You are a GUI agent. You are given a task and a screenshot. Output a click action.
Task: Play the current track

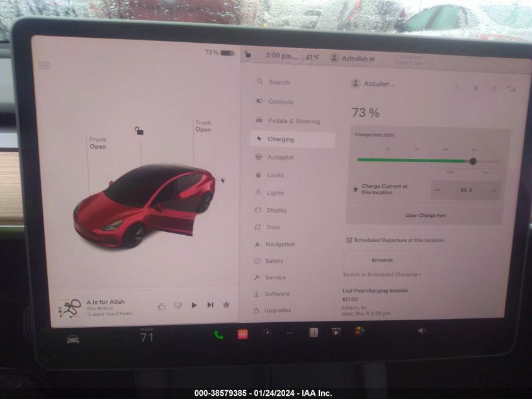[x=194, y=305]
